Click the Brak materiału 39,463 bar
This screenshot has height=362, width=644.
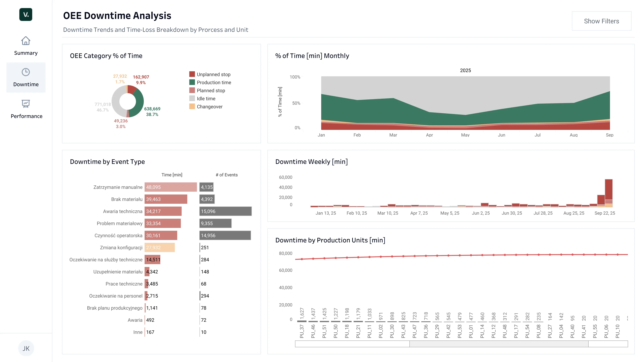(x=166, y=199)
